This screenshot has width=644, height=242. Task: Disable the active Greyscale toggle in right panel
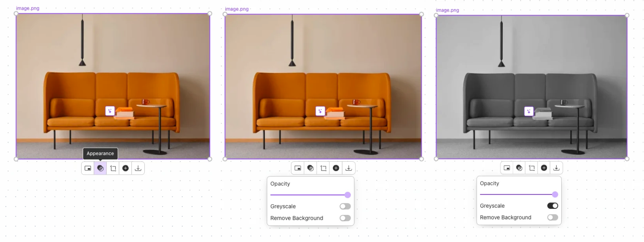[x=553, y=205]
